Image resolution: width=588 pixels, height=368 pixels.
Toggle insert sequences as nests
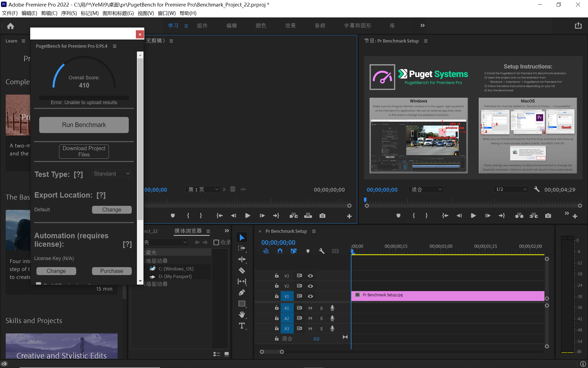pyautogui.click(x=266, y=251)
